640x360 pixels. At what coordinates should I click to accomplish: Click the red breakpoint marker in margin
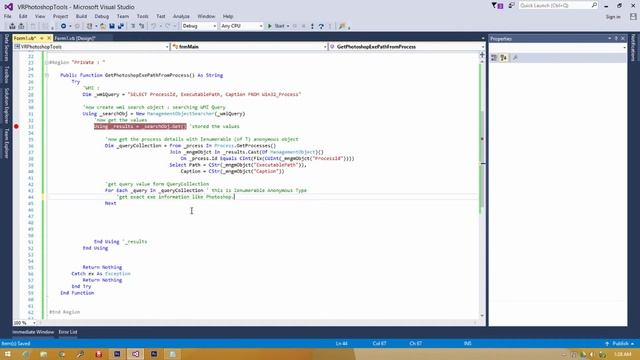pyautogui.click(x=16, y=127)
